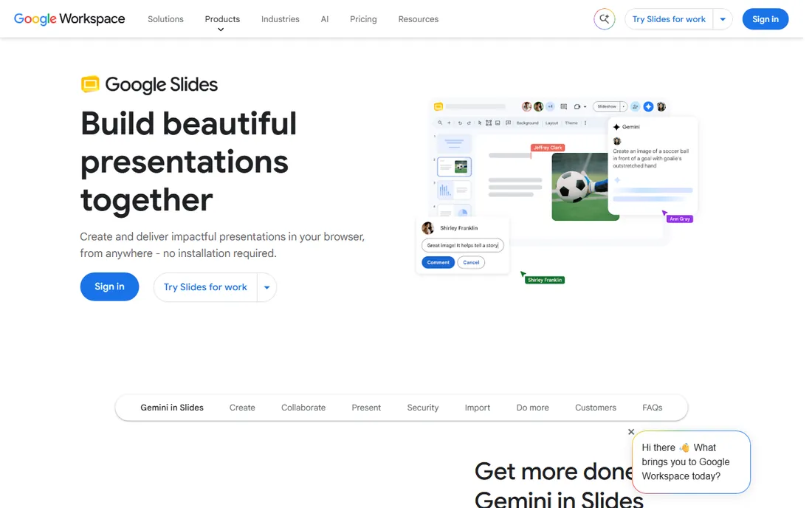Open the Products menu
Viewport: 812px width, 508px height.
[222, 19]
